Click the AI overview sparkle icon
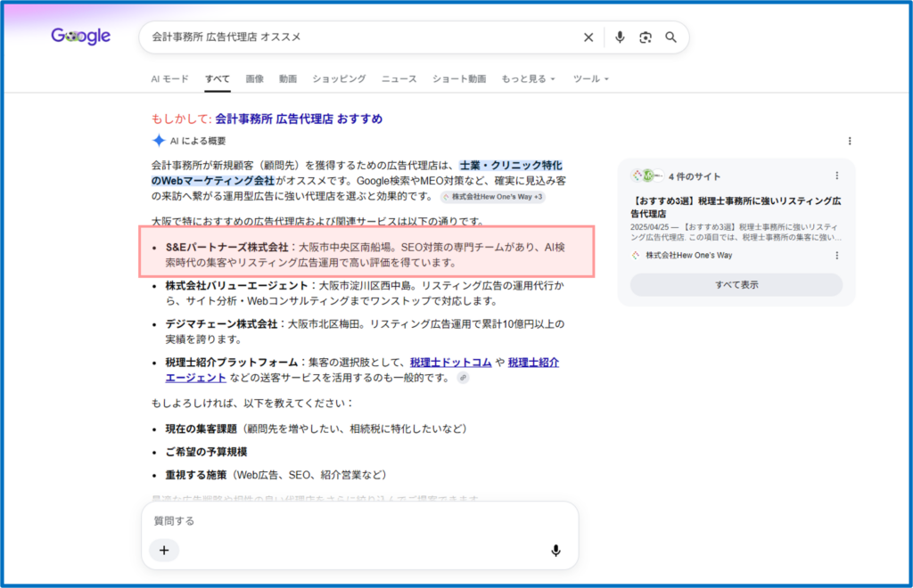The image size is (913, 588). pos(159,140)
